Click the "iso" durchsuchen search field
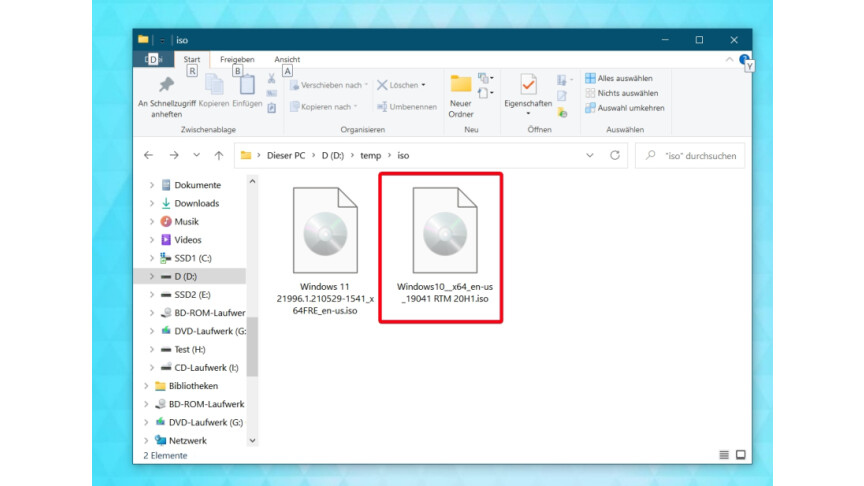The image size is (864, 486). tap(690, 155)
